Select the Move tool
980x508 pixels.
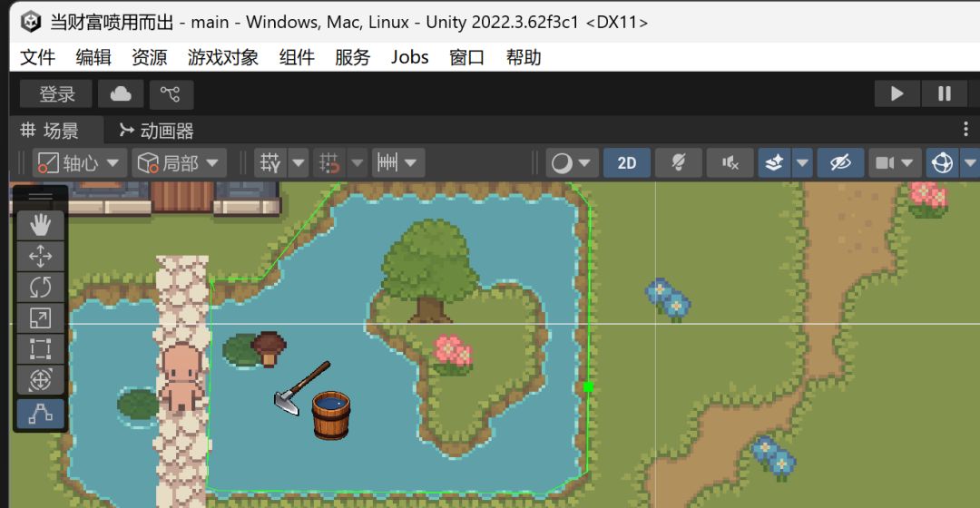pyautogui.click(x=40, y=256)
